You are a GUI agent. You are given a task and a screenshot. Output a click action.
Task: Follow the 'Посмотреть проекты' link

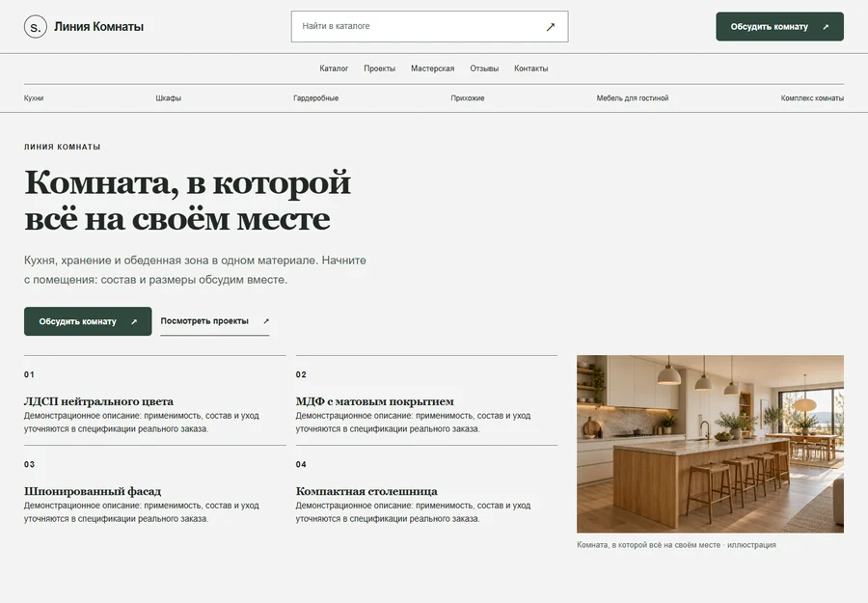click(x=215, y=321)
